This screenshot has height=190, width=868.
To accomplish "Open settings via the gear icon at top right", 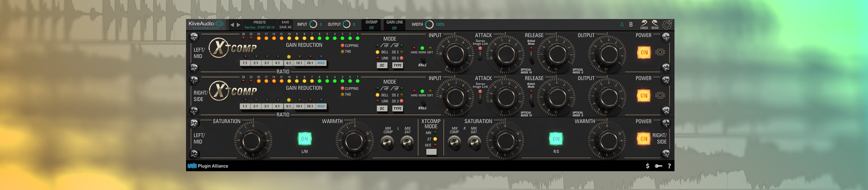I will click(x=668, y=25).
